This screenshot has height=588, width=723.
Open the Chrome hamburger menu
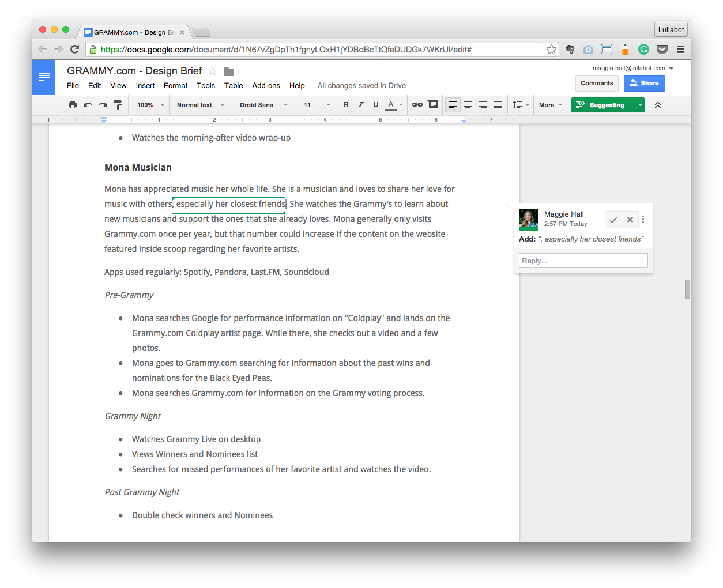[680, 50]
